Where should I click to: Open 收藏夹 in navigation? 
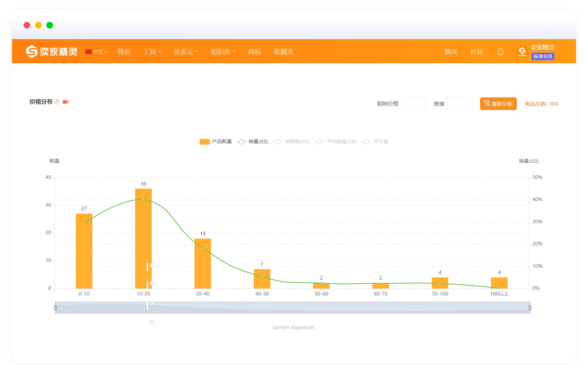click(283, 52)
